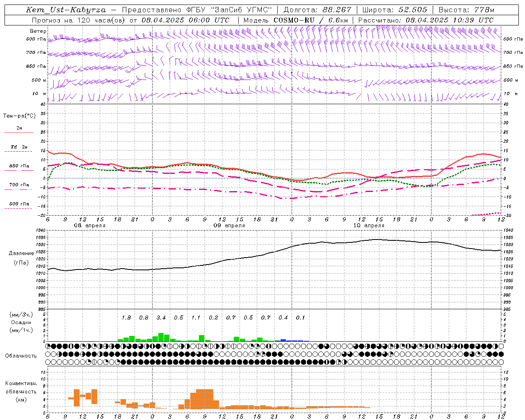Click the 'Предоставлено ФГБУ "ЗапСиб УГМС"' provider text
Viewport: 525px width, 420px height.
(x=197, y=10)
